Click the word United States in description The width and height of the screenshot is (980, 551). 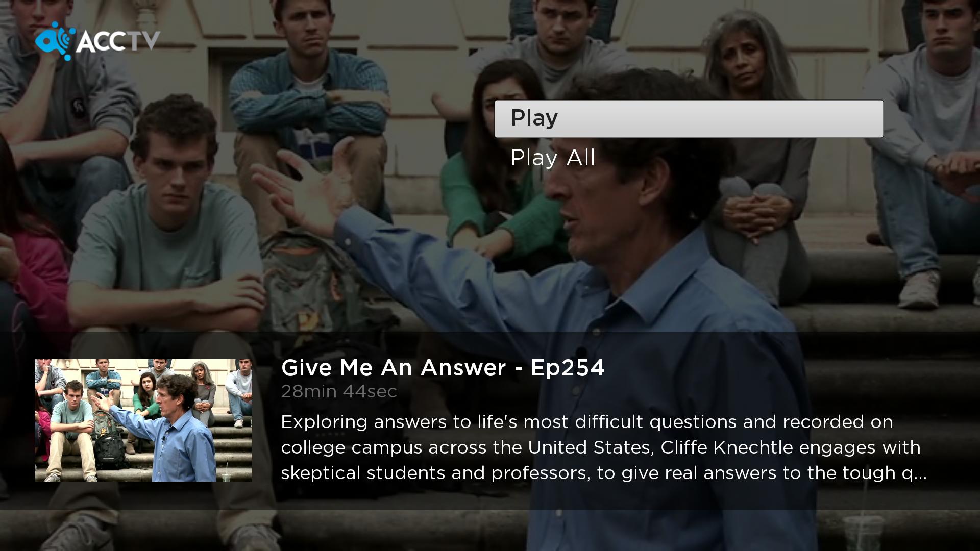click(589, 447)
